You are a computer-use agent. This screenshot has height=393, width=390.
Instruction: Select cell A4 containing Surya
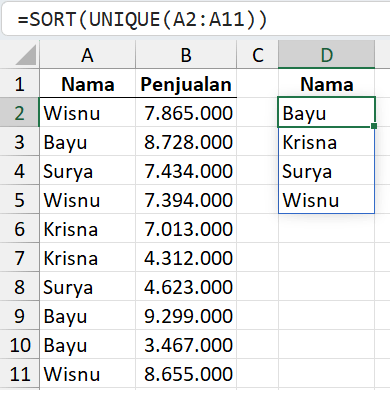tap(87, 170)
